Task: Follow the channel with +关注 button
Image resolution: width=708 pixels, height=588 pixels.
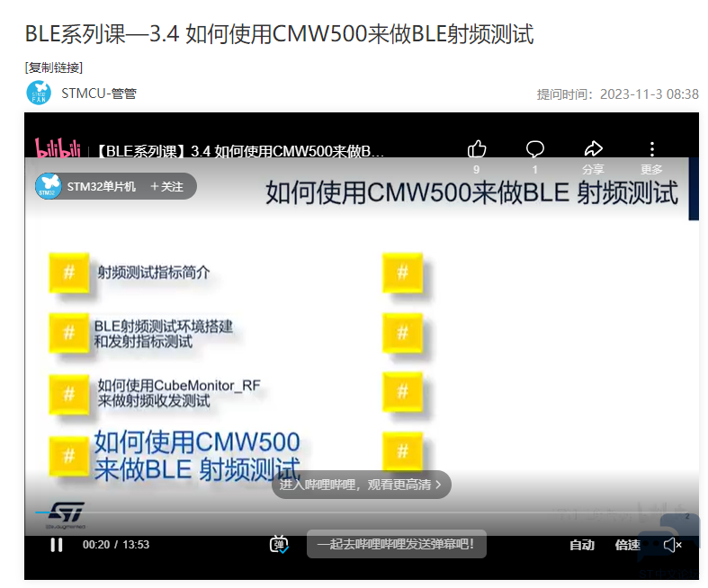Action: pyautogui.click(x=166, y=186)
